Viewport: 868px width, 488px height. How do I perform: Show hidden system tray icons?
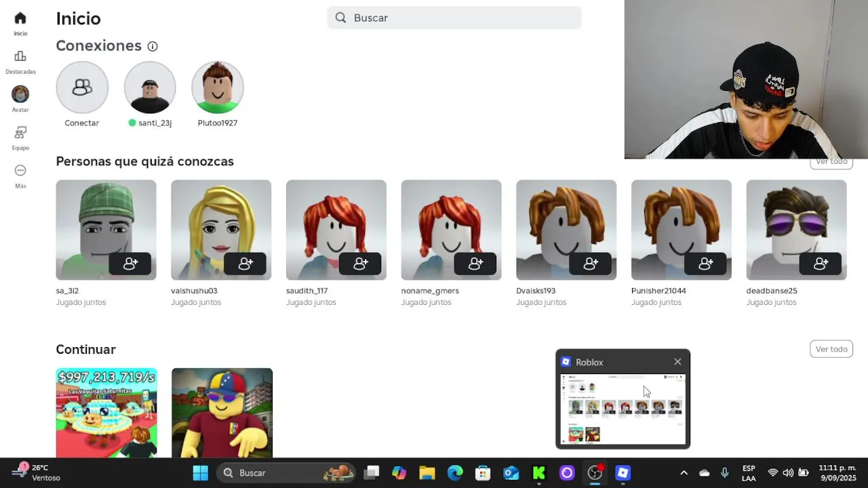coord(684,473)
